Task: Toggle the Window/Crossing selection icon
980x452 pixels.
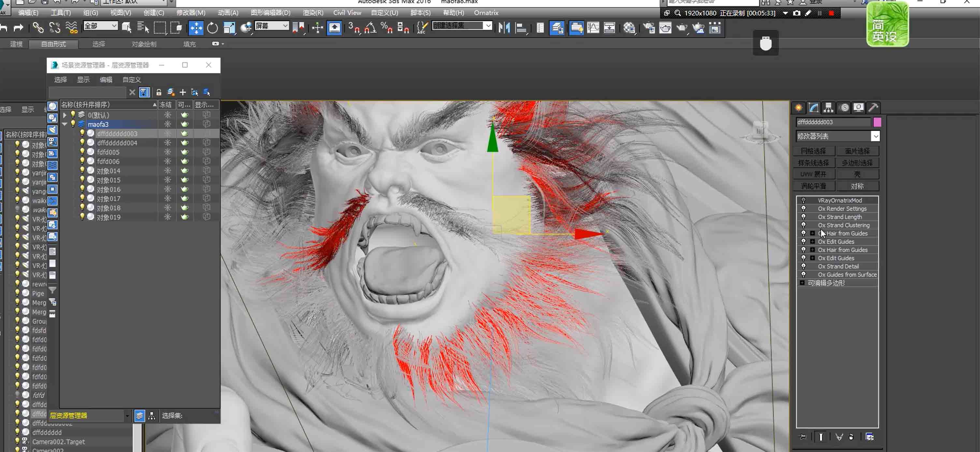Action: [176, 28]
